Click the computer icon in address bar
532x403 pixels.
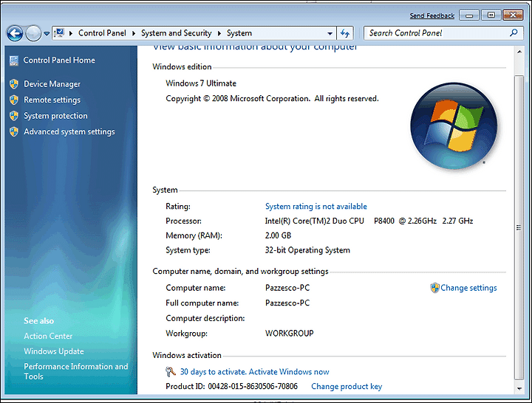coord(59,33)
